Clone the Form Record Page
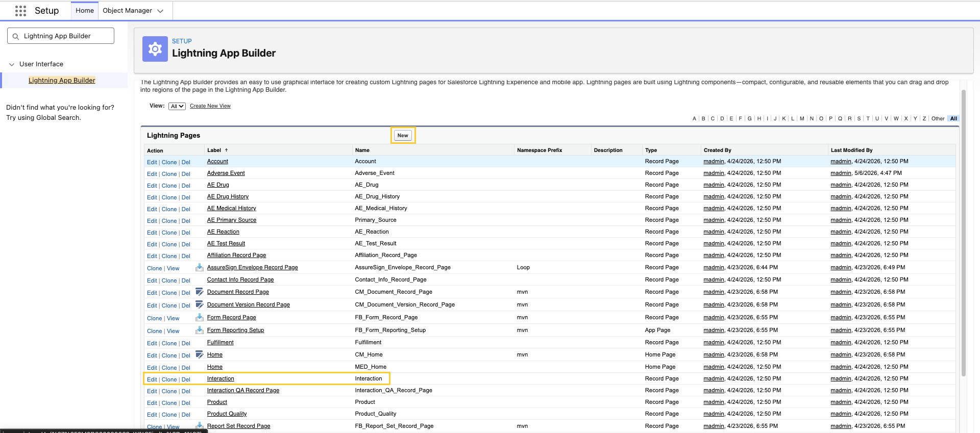This screenshot has width=980, height=433. pyautogui.click(x=155, y=318)
